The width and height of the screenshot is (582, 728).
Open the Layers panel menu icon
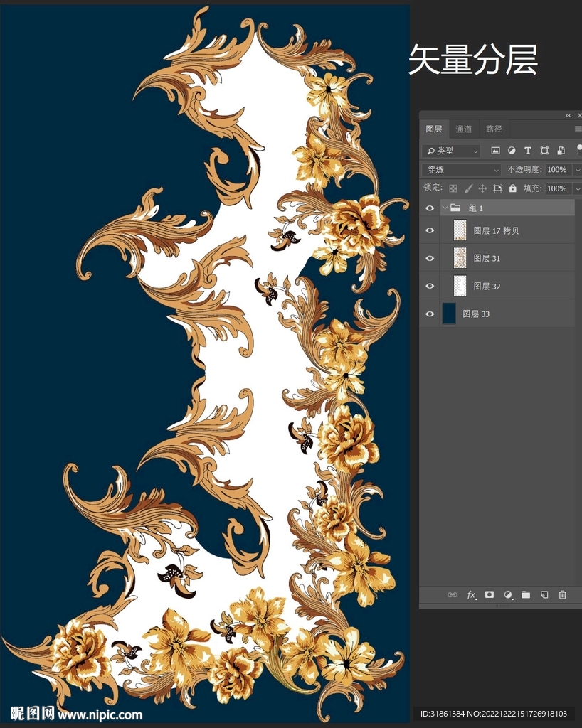(578, 129)
